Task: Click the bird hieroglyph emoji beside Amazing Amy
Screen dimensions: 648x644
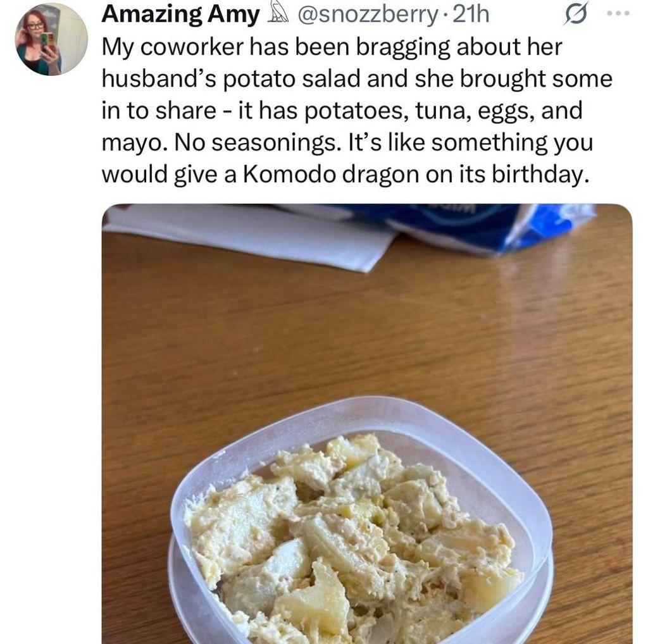Action: click(x=277, y=15)
